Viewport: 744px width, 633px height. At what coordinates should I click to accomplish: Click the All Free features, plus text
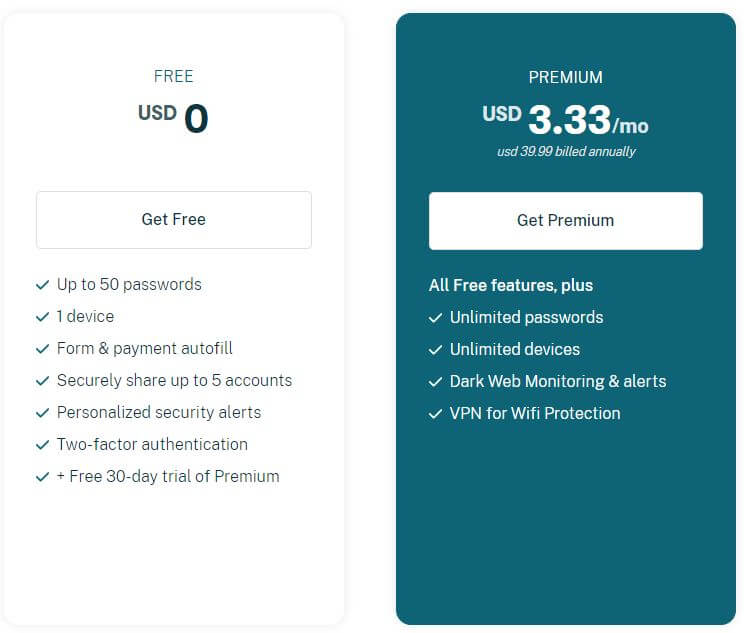(511, 285)
